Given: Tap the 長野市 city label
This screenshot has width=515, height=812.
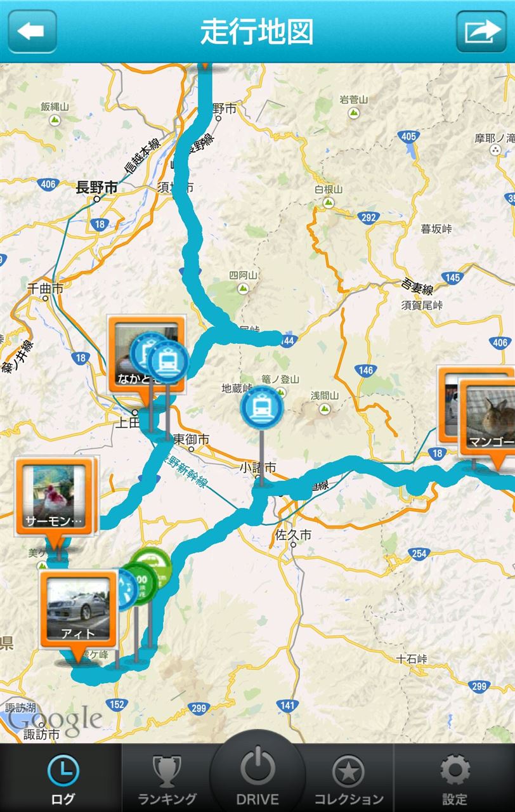Looking at the screenshot, I should (96, 187).
